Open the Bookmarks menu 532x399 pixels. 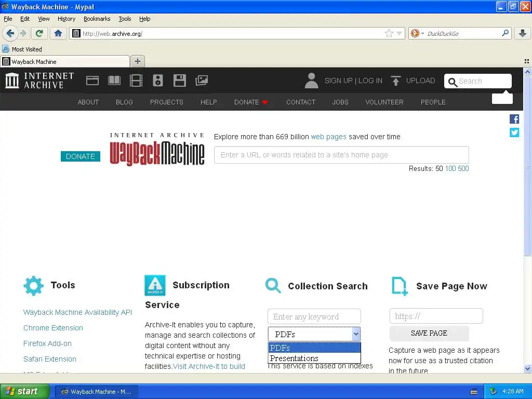coord(97,19)
